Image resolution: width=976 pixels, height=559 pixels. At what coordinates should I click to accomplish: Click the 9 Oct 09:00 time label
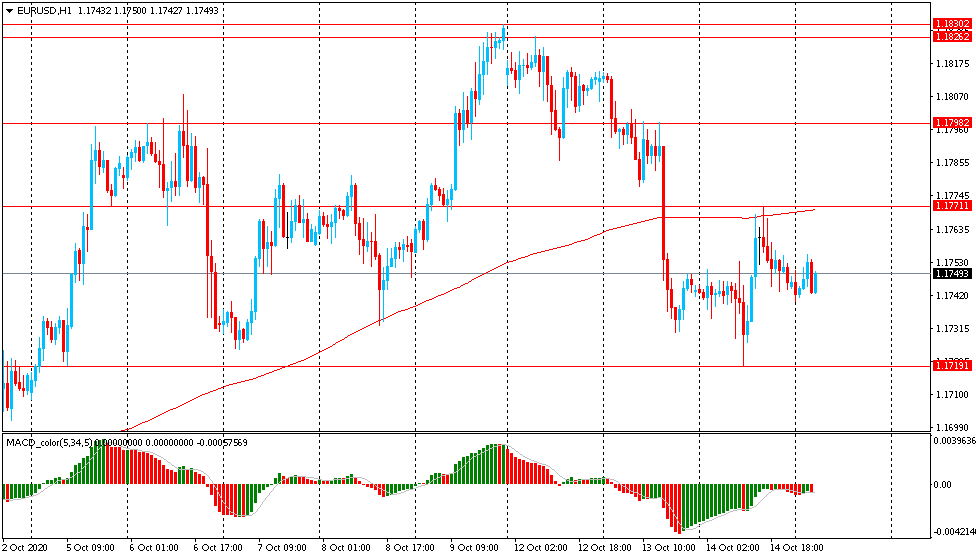[x=474, y=548]
